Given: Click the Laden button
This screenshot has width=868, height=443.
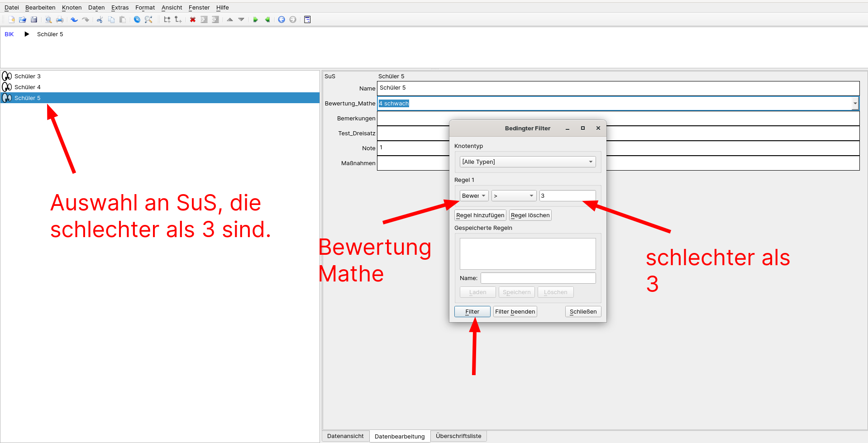Looking at the screenshot, I should coord(478,292).
